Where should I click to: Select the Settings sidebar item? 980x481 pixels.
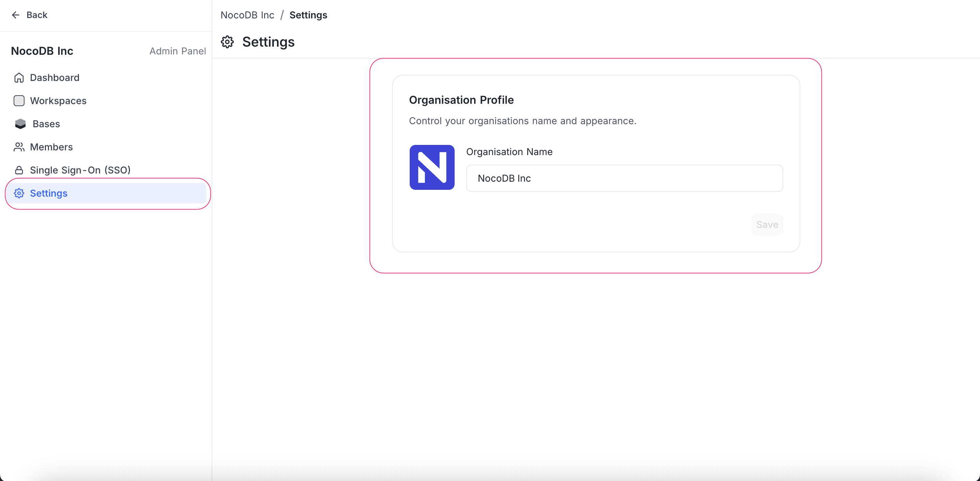(x=49, y=193)
